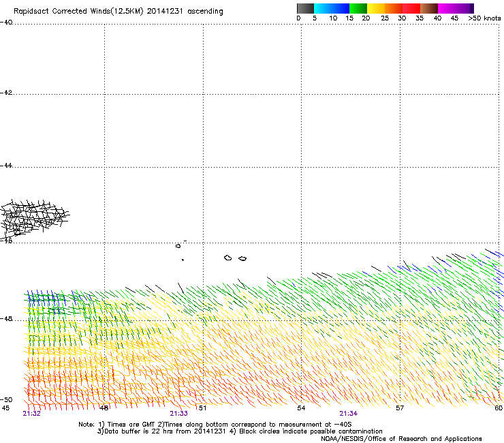
Task: Click the cyan-blue 5-15 knots color band
Action: point(332,8)
